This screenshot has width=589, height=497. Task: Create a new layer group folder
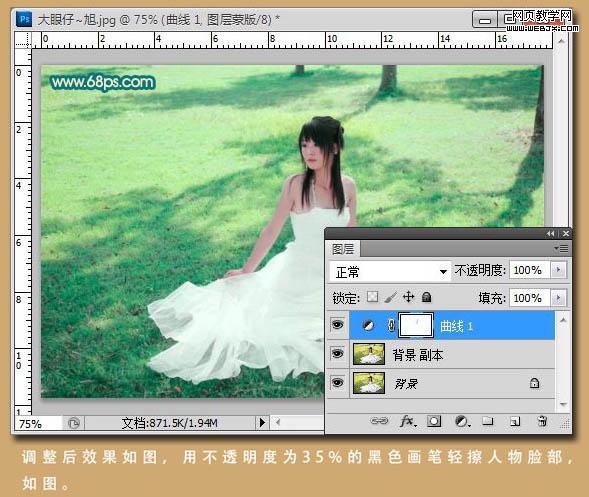click(487, 421)
